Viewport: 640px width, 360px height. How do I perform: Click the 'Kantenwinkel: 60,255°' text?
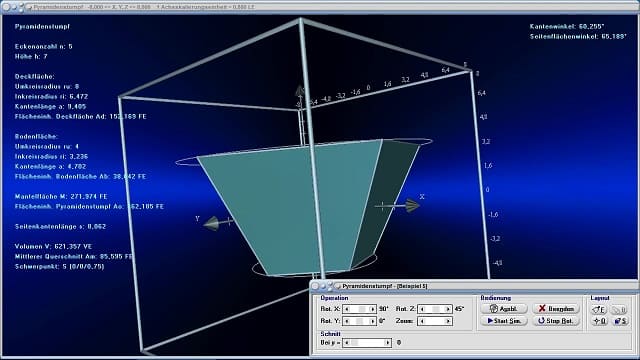tap(567, 27)
